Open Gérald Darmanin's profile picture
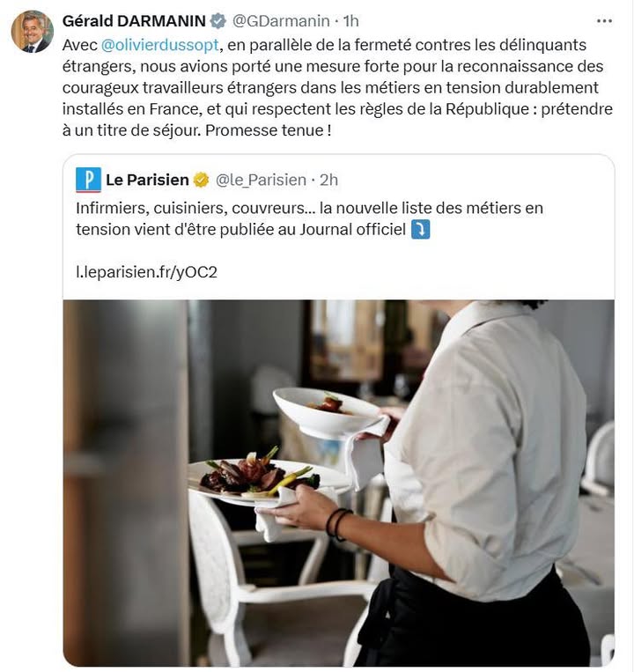Image resolution: width=634 pixels, height=672 pixels. point(32,32)
